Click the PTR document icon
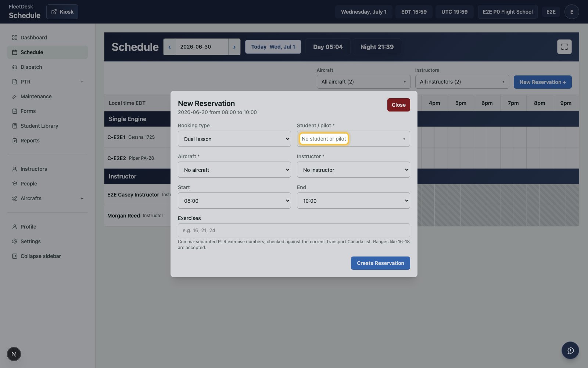 15,82
